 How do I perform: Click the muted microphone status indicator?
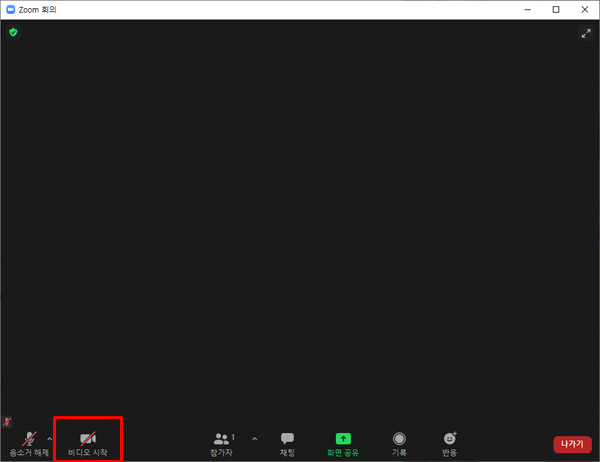tap(8, 423)
